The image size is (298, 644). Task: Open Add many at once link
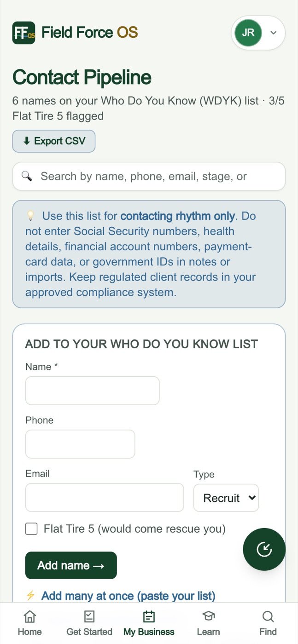pyautogui.click(x=129, y=596)
